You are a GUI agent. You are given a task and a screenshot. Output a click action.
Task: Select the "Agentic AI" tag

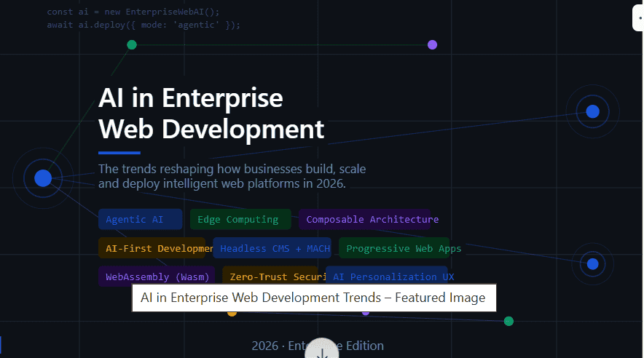(140, 220)
